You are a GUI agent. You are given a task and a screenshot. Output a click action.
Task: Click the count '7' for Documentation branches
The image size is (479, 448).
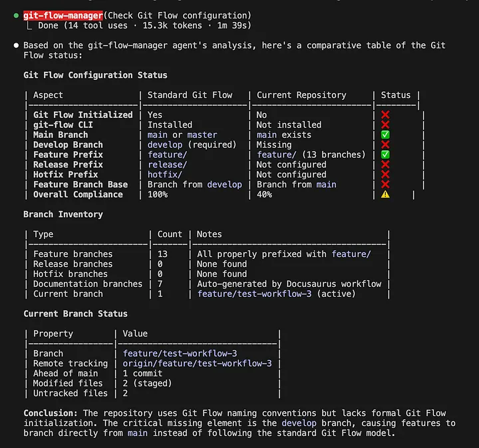(160, 284)
